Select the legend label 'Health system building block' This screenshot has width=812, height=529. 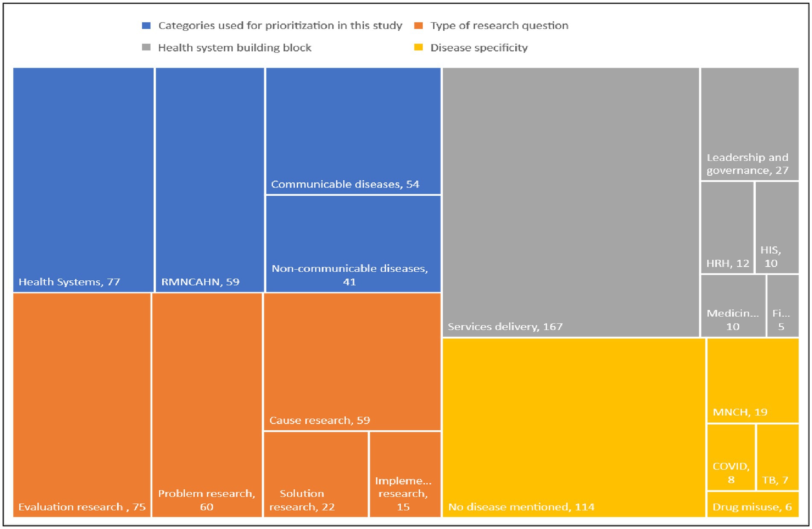coord(234,47)
